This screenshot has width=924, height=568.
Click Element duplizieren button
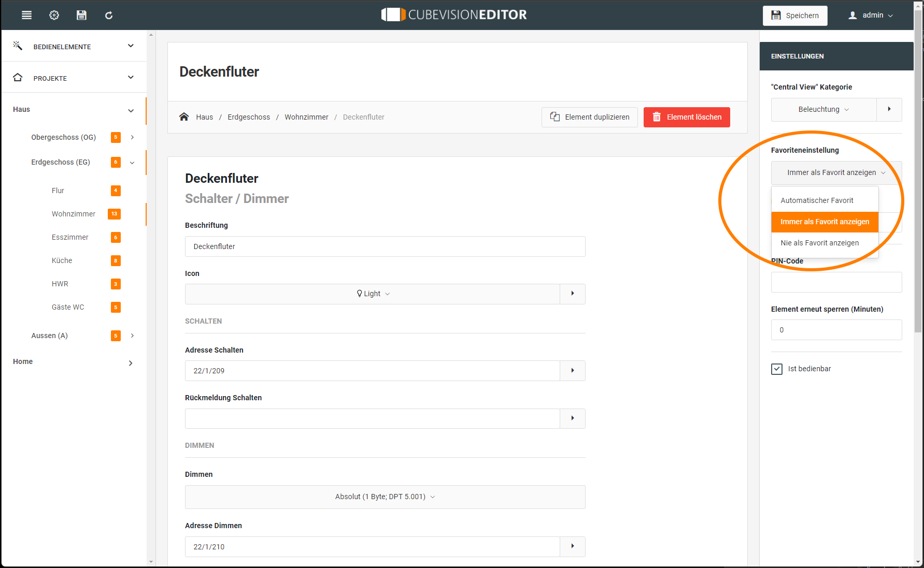click(590, 117)
